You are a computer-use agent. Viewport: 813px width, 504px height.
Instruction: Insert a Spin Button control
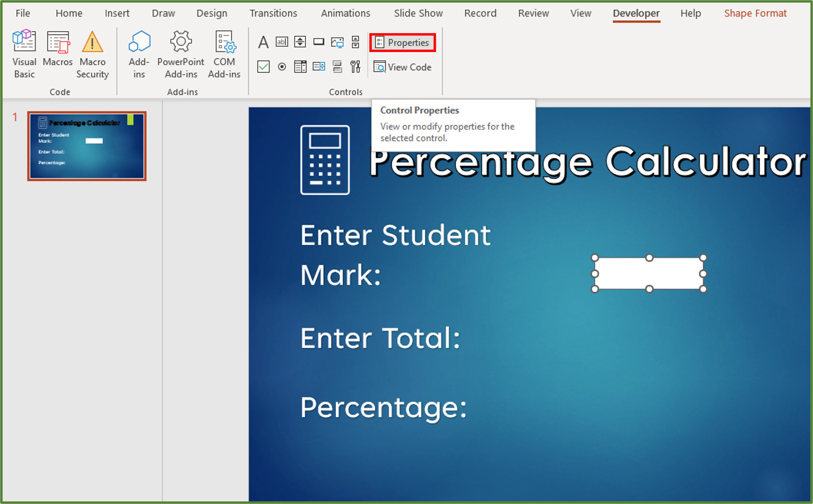coord(300,42)
